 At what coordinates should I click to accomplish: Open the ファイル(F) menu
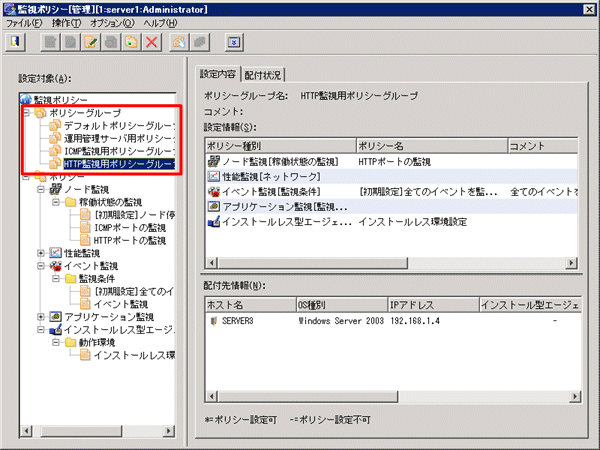[24, 22]
